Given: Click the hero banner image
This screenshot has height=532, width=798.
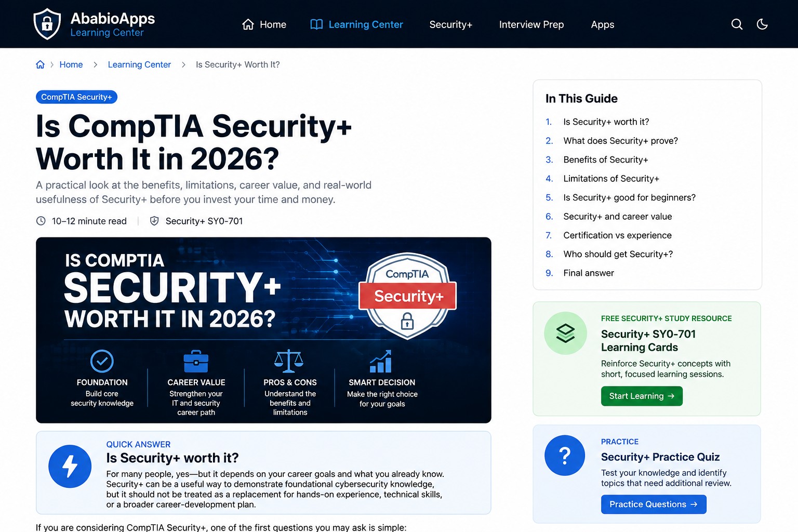Looking at the screenshot, I should click(x=263, y=330).
